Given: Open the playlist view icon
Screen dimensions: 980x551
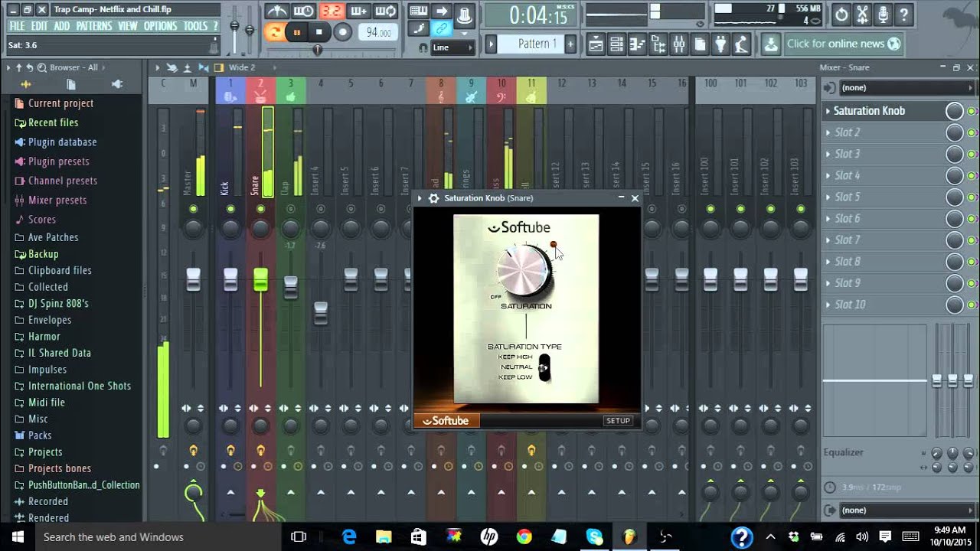Looking at the screenshot, I should 596,44.
